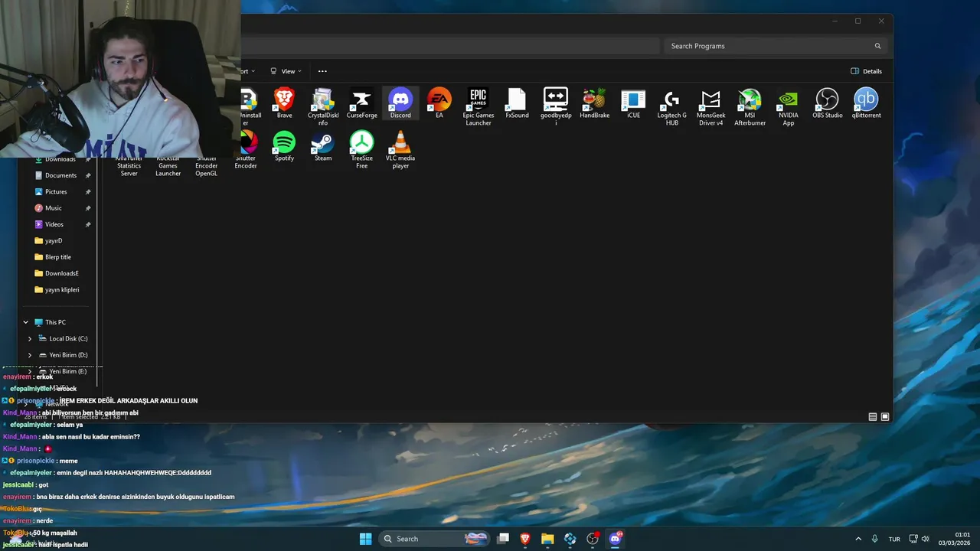Launch Brave from the taskbar
980x551 pixels.
click(525, 539)
